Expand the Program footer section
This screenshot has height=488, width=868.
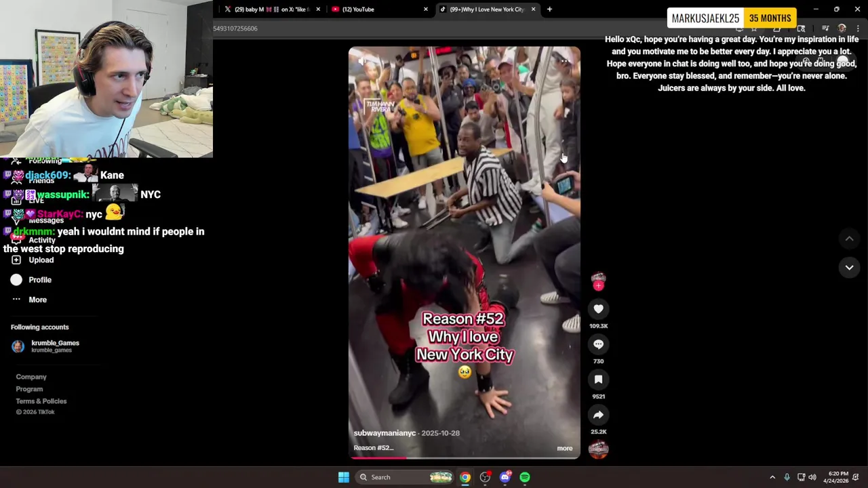(x=29, y=389)
